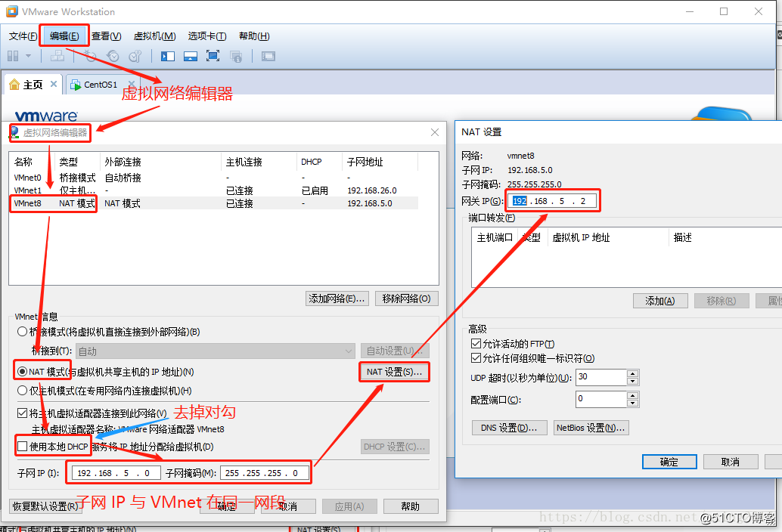This screenshot has height=532, width=782.
Task: Increase 配置端口 with the up arrow
Action: (633, 395)
